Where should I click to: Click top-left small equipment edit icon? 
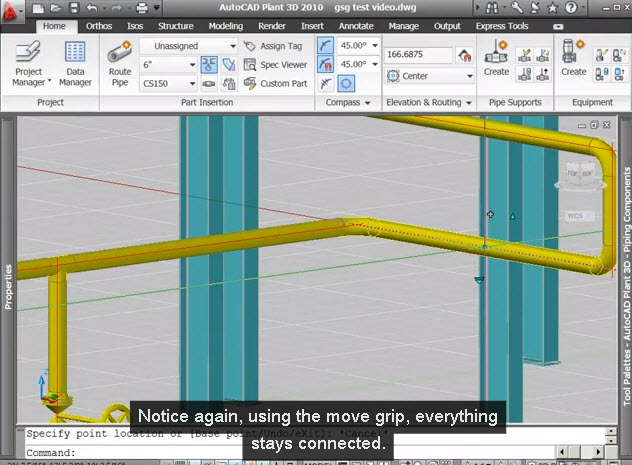(601, 55)
